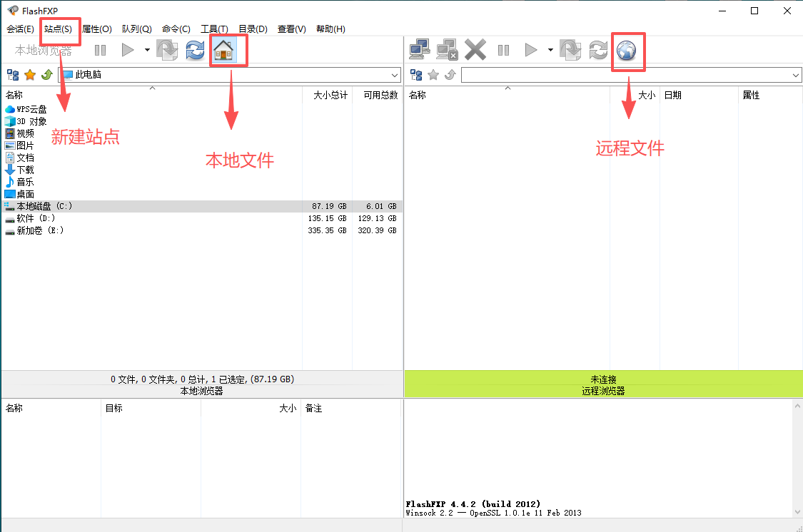Click the local pane play transfer button

click(128, 50)
